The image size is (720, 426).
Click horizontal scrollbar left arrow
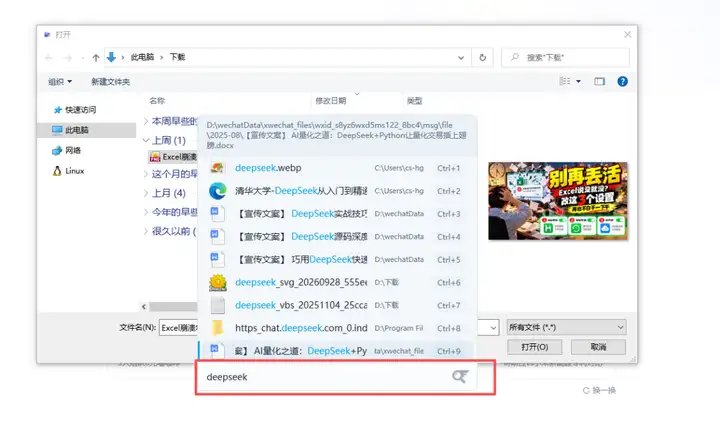pos(144,306)
